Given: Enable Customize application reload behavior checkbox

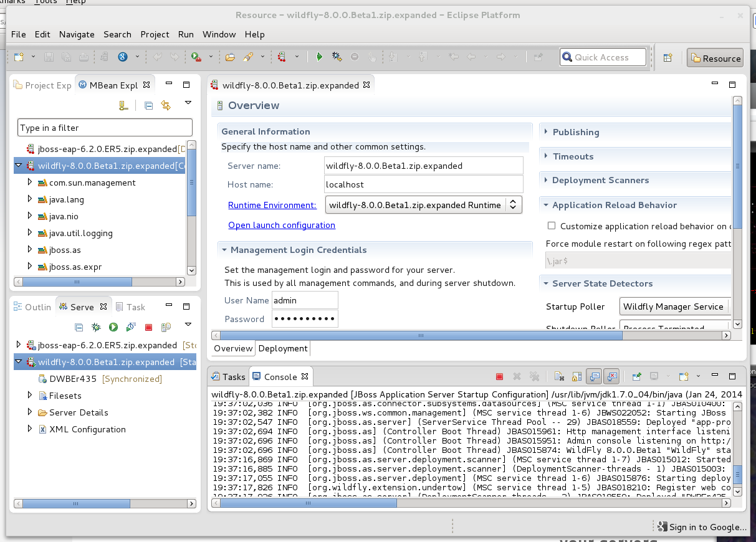Looking at the screenshot, I should pyautogui.click(x=551, y=226).
